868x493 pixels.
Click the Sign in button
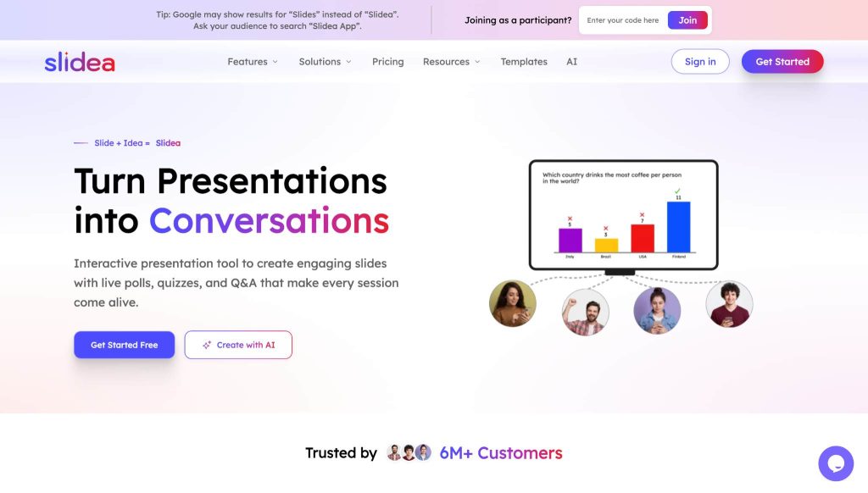700,62
